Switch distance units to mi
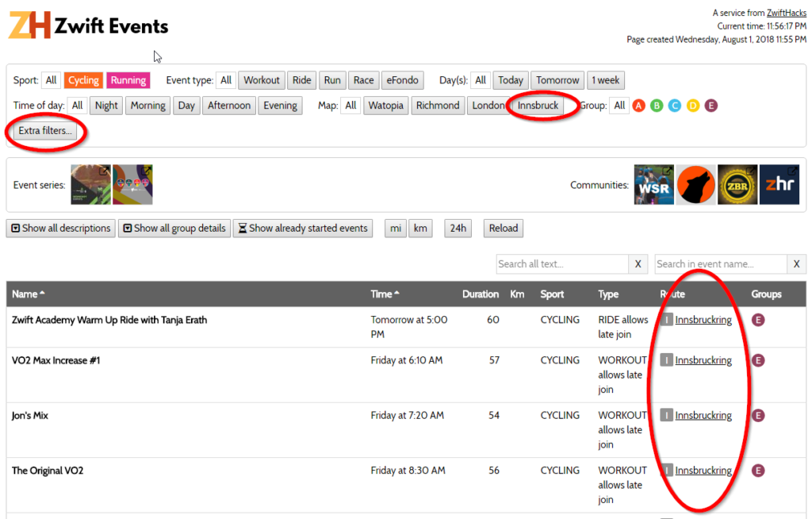The height and width of the screenshot is (519, 812). (396, 228)
